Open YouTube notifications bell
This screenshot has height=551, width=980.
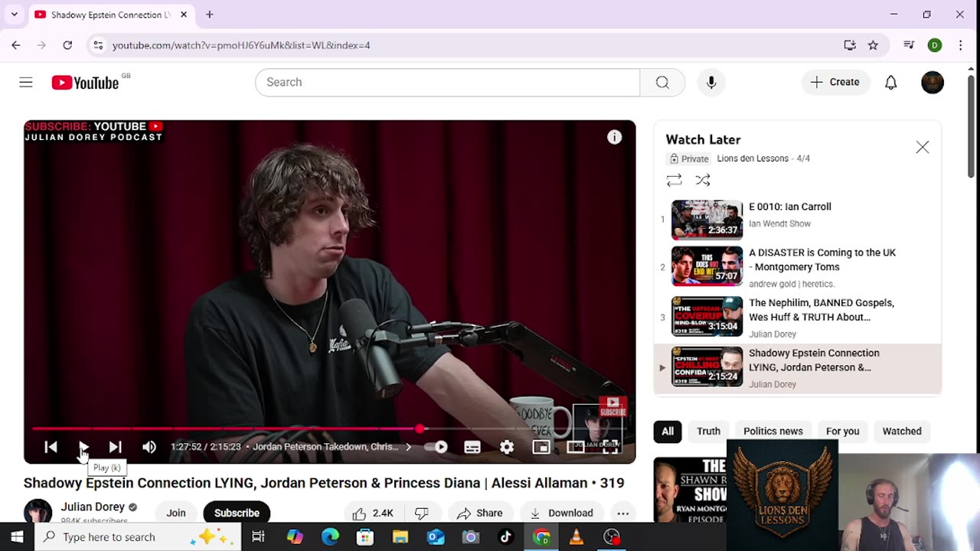890,83
